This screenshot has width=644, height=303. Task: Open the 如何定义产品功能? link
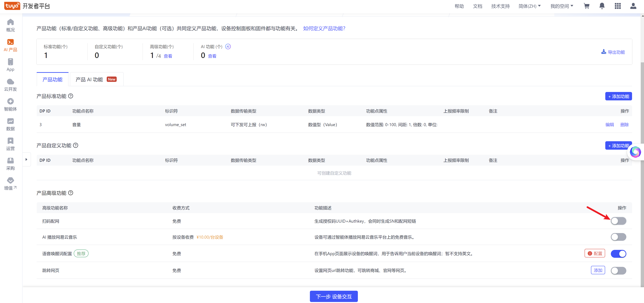click(324, 28)
